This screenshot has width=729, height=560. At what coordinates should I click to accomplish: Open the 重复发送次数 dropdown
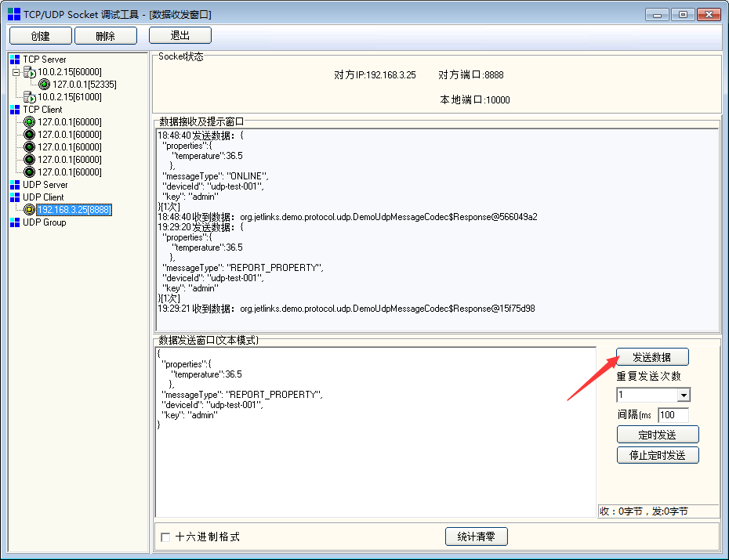point(683,396)
